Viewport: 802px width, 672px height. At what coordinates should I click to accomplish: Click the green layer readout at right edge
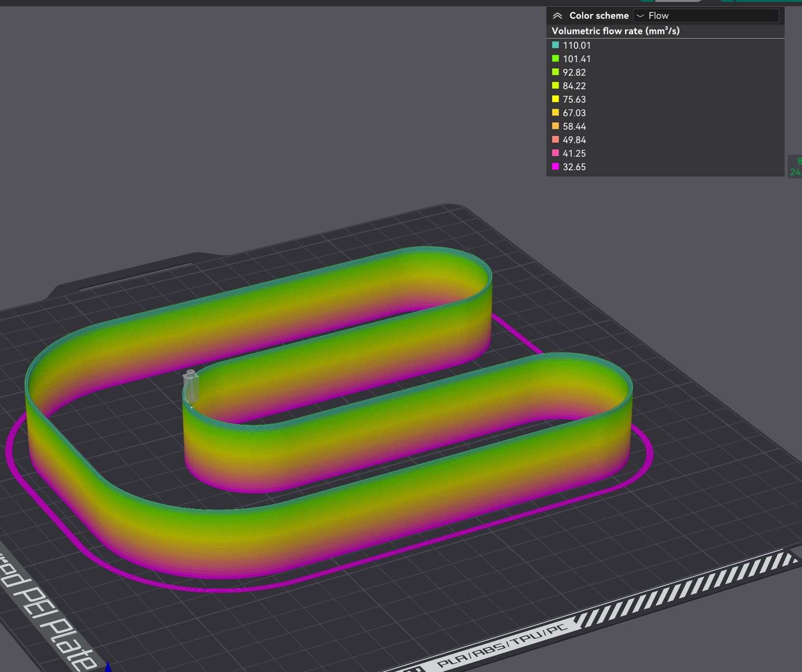tap(797, 166)
